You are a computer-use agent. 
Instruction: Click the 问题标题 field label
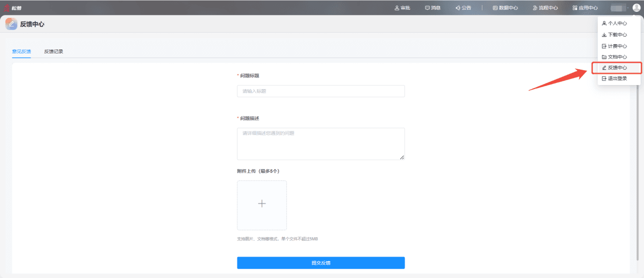pyautogui.click(x=250, y=75)
